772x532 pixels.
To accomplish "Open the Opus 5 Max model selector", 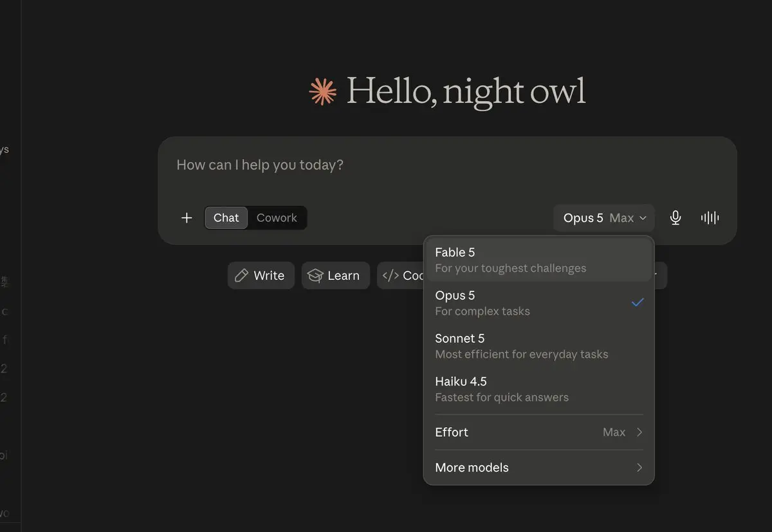I will click(x=604, y=218).
